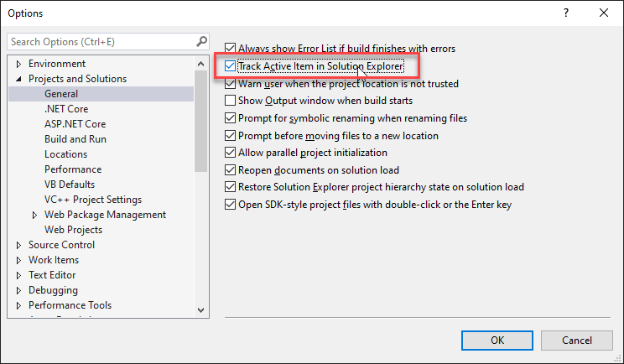
Task: Click the Help question mark icon
Action: click(567, 13)
